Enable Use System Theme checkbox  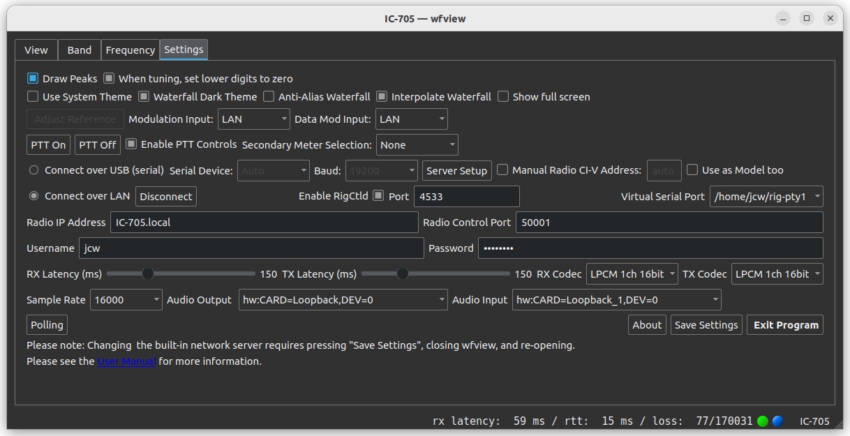[33, 97]
